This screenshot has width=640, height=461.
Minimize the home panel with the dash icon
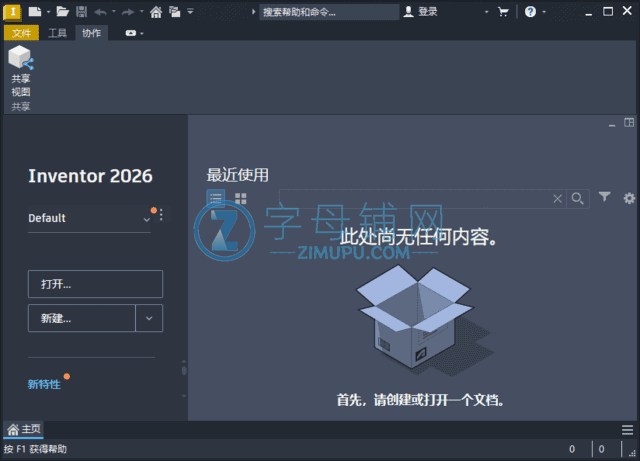click(x=611, y=124)
